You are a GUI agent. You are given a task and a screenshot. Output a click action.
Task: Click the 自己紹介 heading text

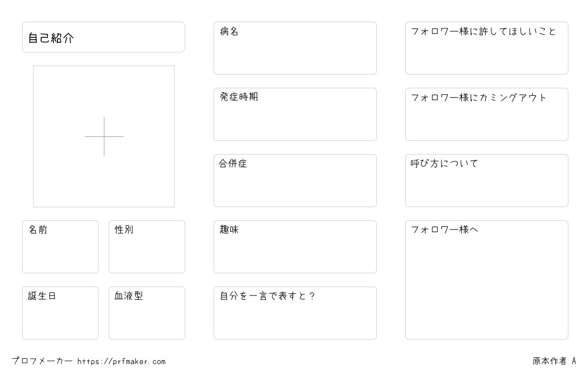51,38
